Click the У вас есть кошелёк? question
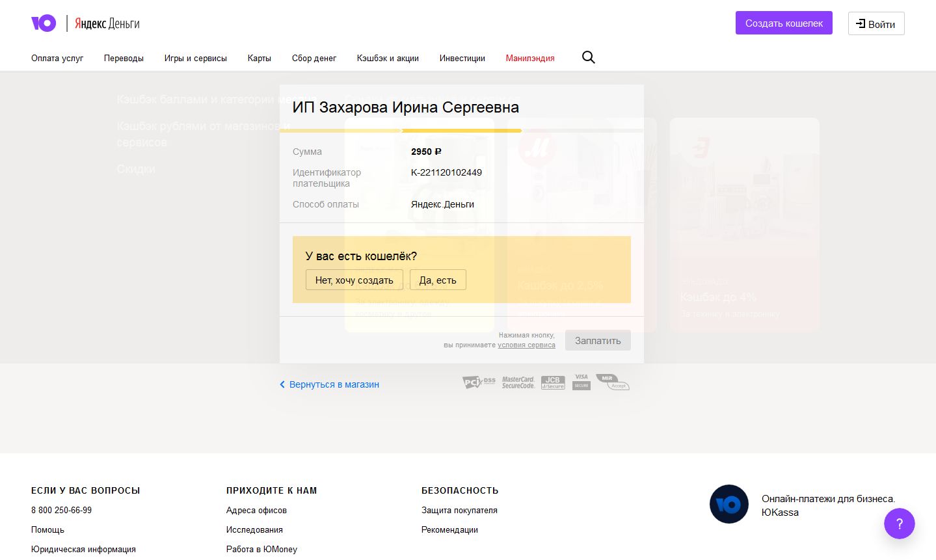This screenshot has width=936, height=560. [x=361, y=256]
